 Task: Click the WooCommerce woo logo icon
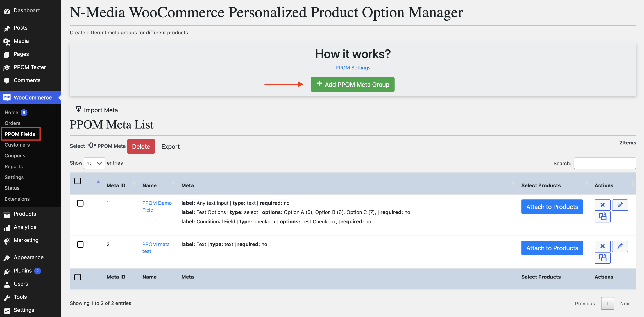point(7,97)
